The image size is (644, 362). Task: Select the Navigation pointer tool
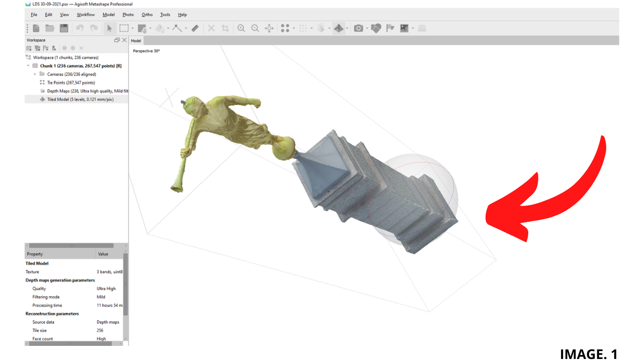[109, 28]
